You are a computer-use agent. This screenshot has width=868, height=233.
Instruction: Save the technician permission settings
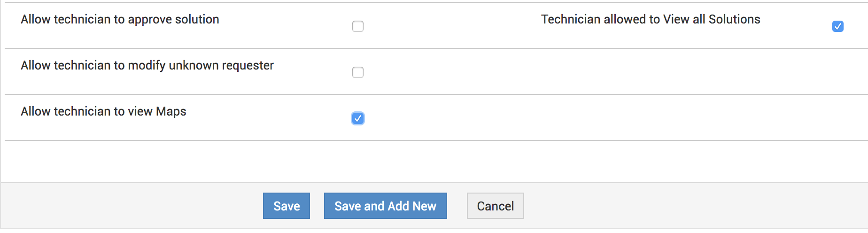click(x=287, y=206)
